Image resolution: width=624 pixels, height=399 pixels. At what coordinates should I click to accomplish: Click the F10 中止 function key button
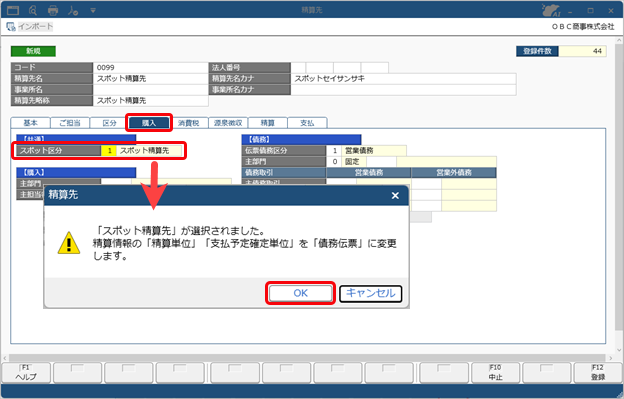495,373
